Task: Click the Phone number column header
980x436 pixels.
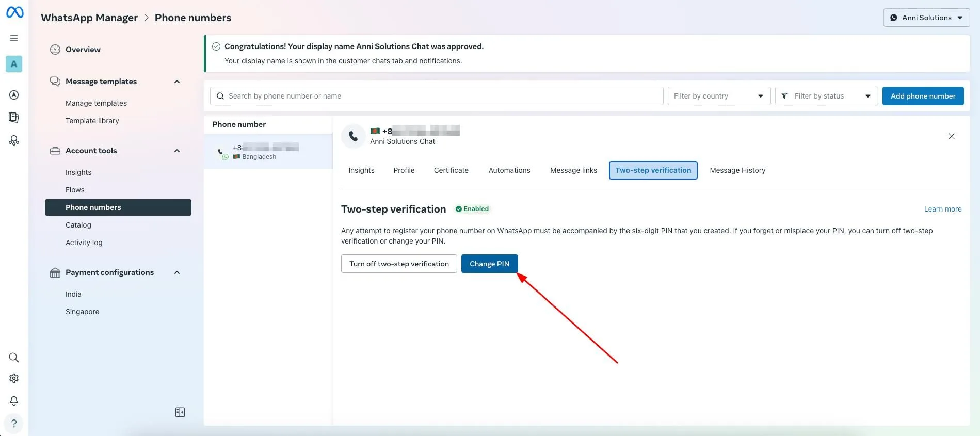Action: click(x=238, y=124)
